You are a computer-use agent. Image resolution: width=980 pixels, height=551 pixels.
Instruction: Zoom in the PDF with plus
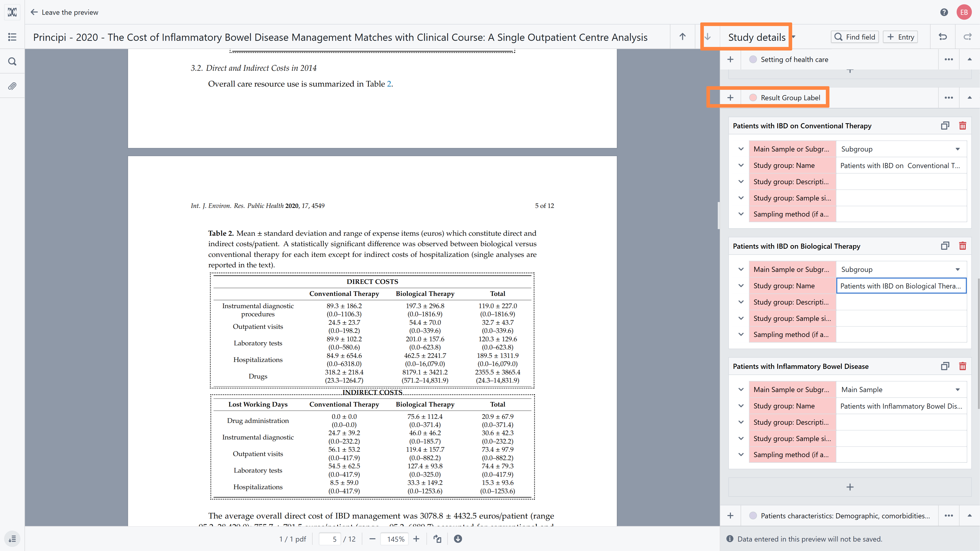click(416, 539)
